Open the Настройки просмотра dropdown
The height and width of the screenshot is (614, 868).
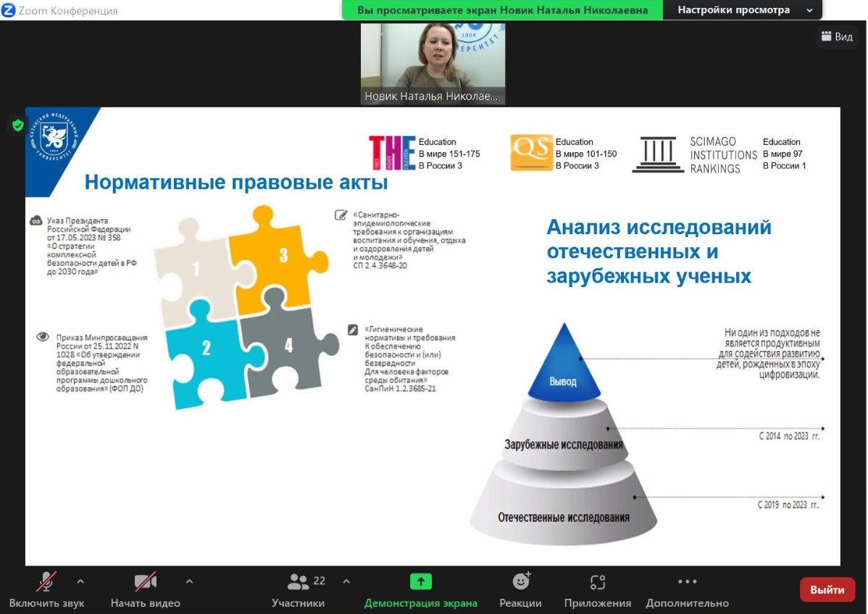click(x=743, y=10)
